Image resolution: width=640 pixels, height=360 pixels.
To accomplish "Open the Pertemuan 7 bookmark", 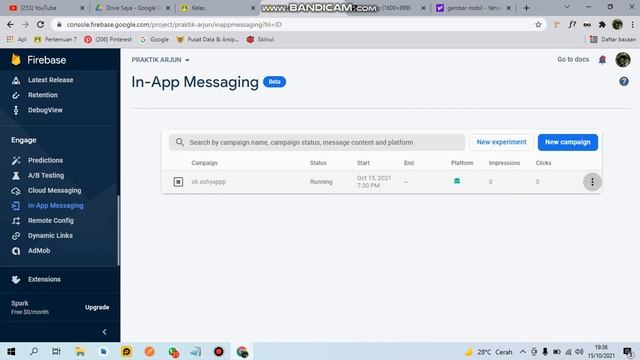I will click(56, 40).
